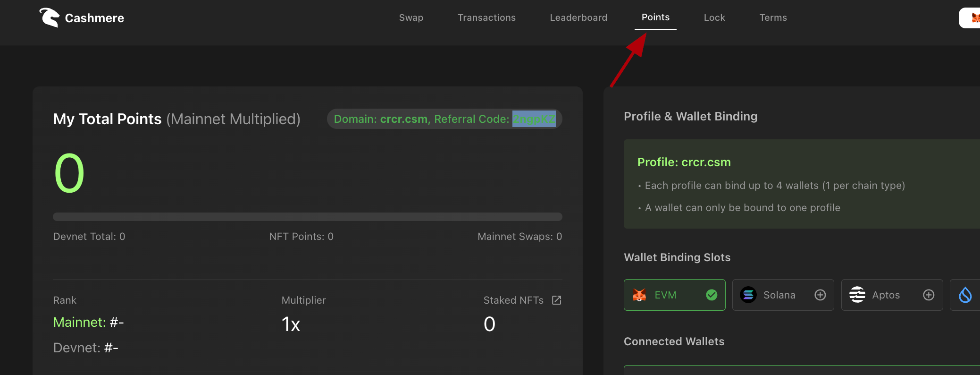Screen dimensions: 980x375
Task: Click the total points progress bar
Action: pos(308,217)
